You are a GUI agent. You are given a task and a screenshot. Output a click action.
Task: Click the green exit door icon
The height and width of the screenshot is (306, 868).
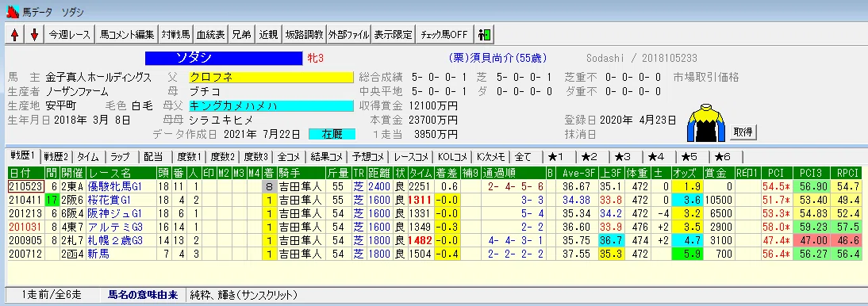point(484,35)
